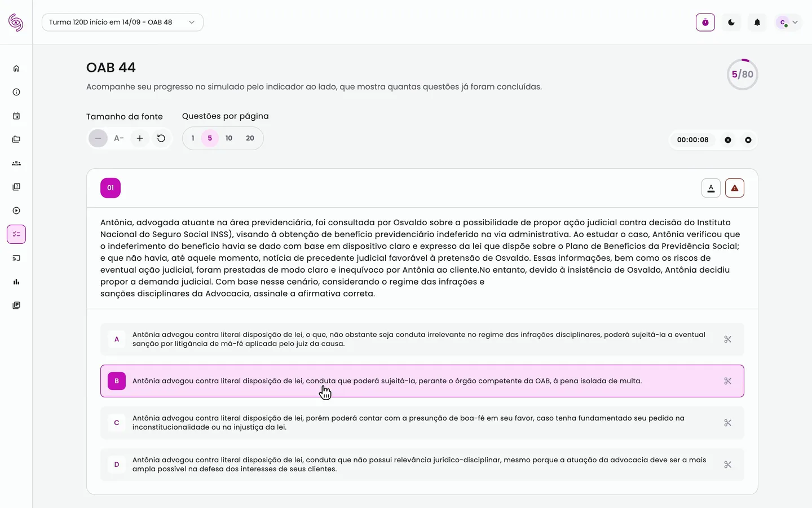The height and width of the screenshot is (508, 812).
Task: Open the document list icon at the sidebar bottom
Action: coord(16,305)
